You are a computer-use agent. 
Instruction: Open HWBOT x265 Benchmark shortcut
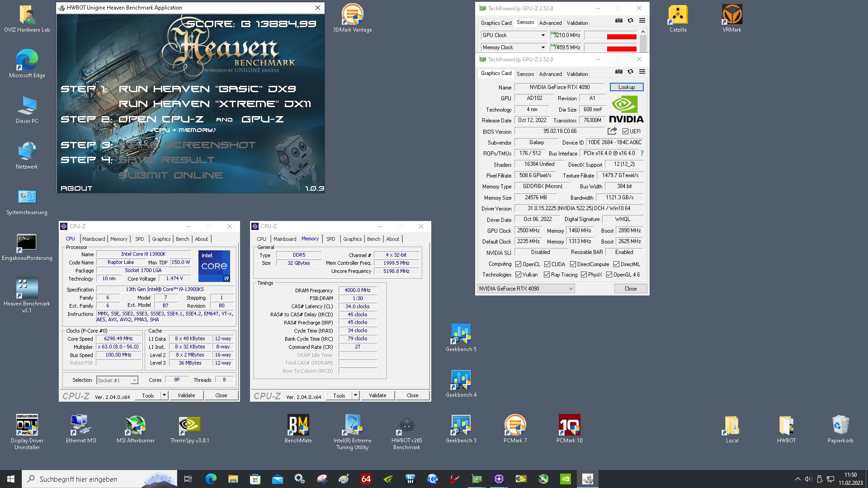tap(406, 432)
